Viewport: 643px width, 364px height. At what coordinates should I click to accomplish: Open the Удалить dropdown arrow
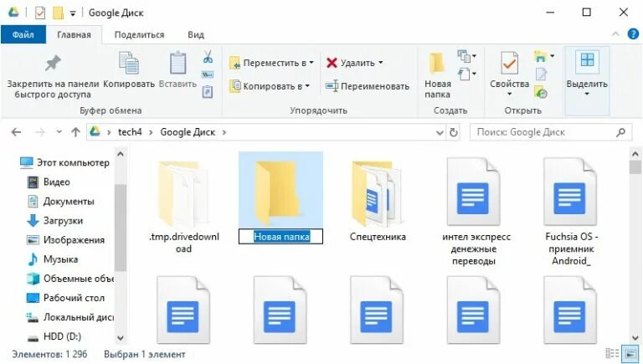pos(381,63)
